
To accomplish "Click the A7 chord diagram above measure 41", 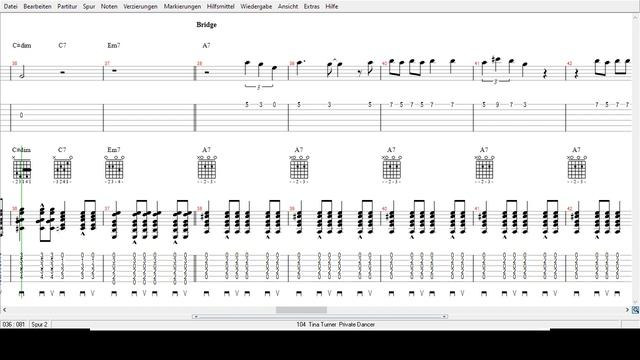I will click(x=484, y=169).
